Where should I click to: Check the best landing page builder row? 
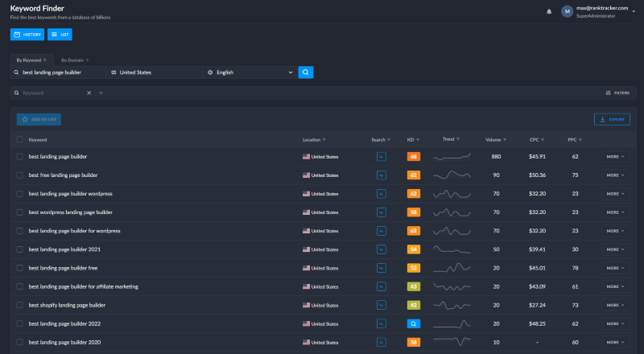pyautogui.click(x=19, y=156)
